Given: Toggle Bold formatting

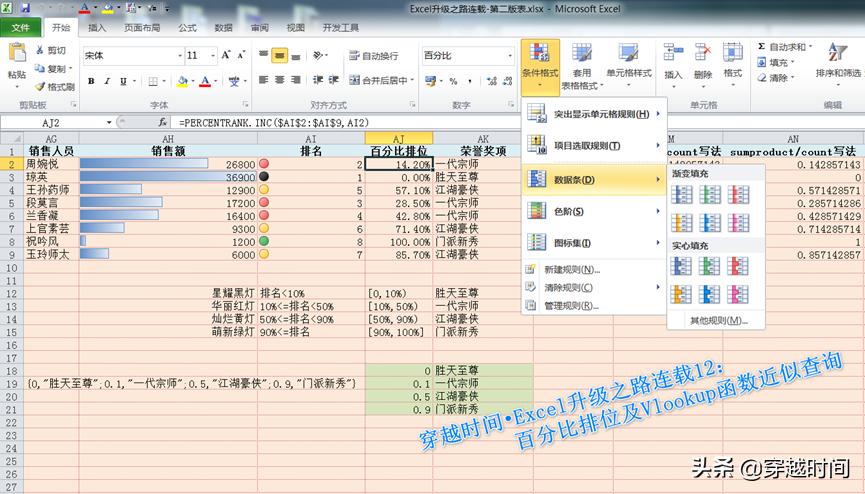Looking at the screenshot, I should 91,81.
